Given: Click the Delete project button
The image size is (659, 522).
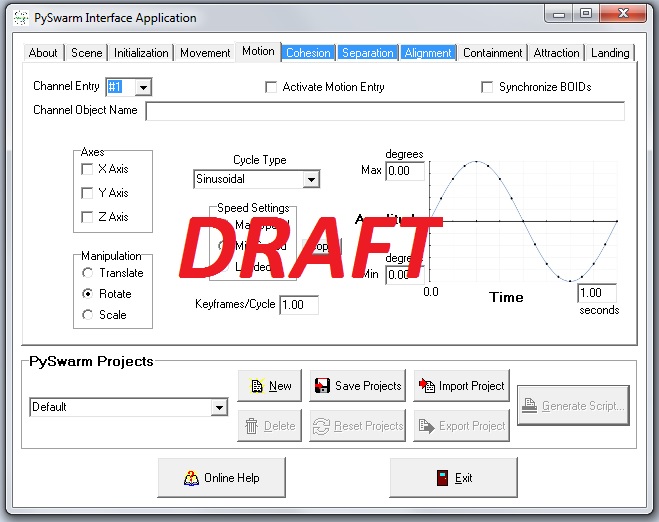Looking at the screenshot, I should click(x=269, y=426).
